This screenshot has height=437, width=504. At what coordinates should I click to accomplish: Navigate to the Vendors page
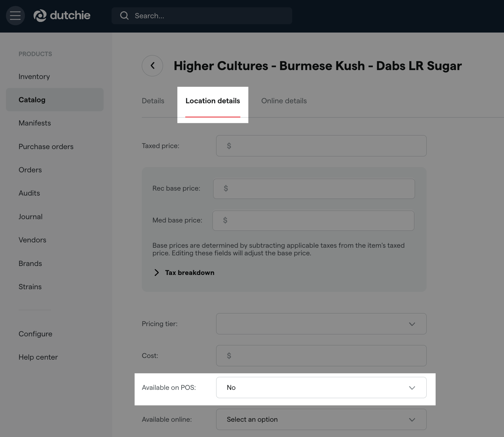(32, 240)
